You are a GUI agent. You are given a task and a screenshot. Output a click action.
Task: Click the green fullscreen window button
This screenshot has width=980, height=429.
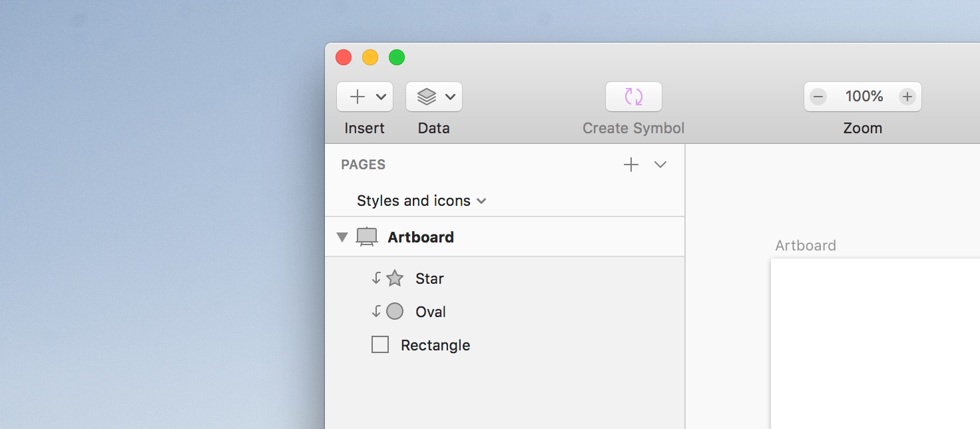tap(397, 58)
